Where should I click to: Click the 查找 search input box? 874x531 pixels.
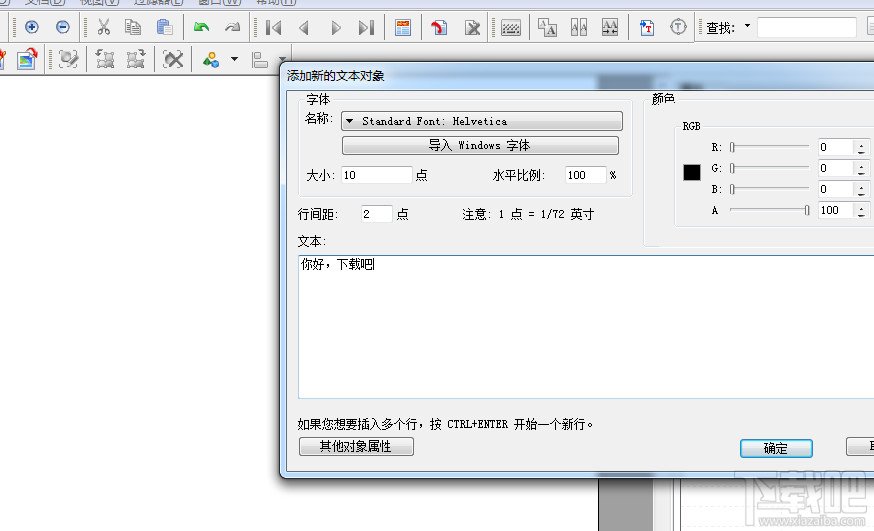coord(807,27)
